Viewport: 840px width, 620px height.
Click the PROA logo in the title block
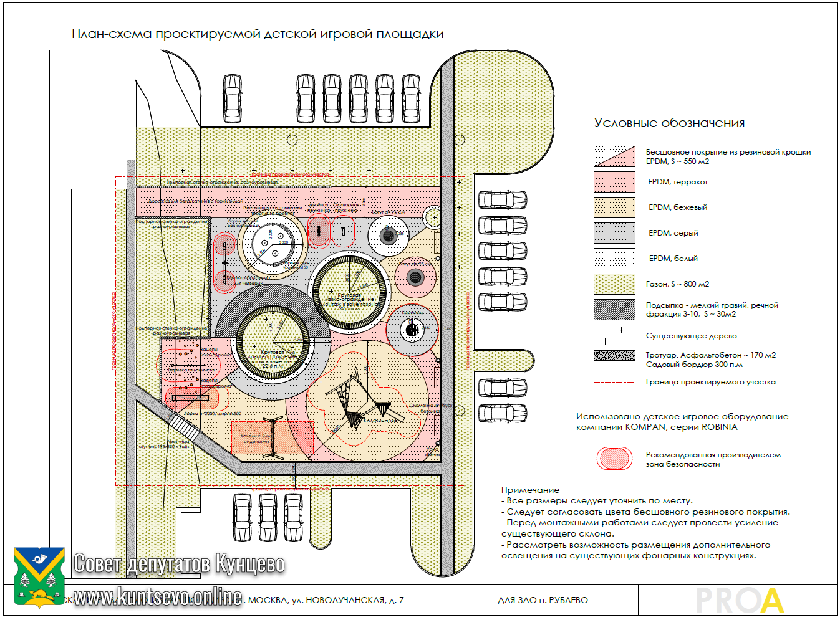click(x=740, y=601)
